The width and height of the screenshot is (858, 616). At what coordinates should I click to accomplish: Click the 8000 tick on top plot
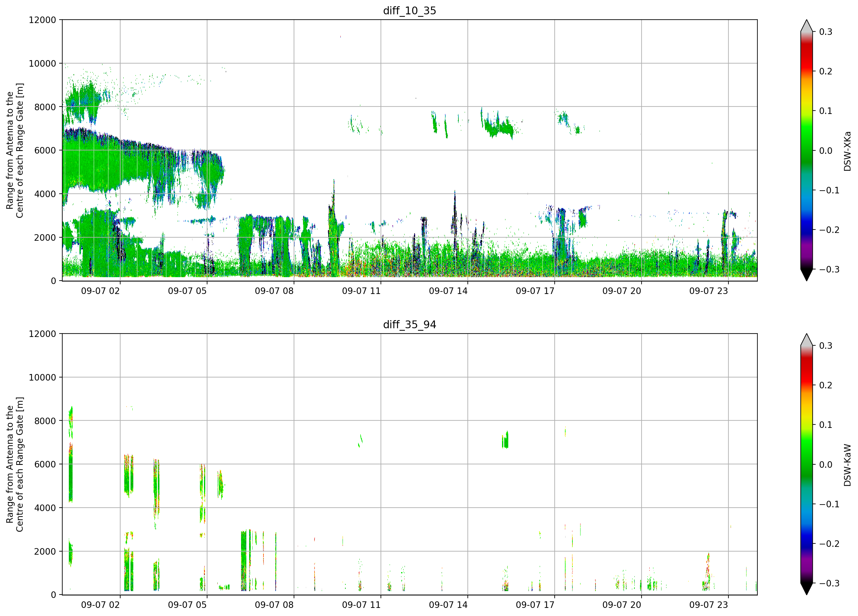pyautogui.click(x=45, y=107)
